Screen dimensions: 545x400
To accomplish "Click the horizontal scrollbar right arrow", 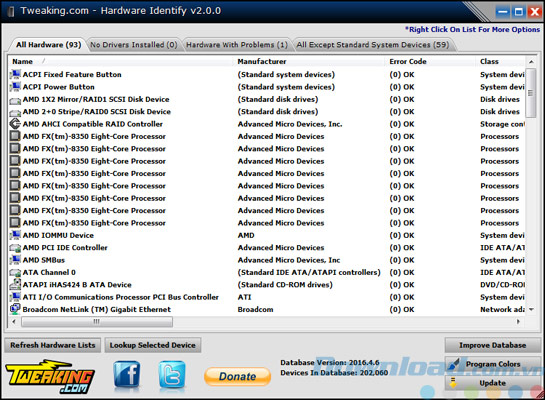I will (518, 322).
